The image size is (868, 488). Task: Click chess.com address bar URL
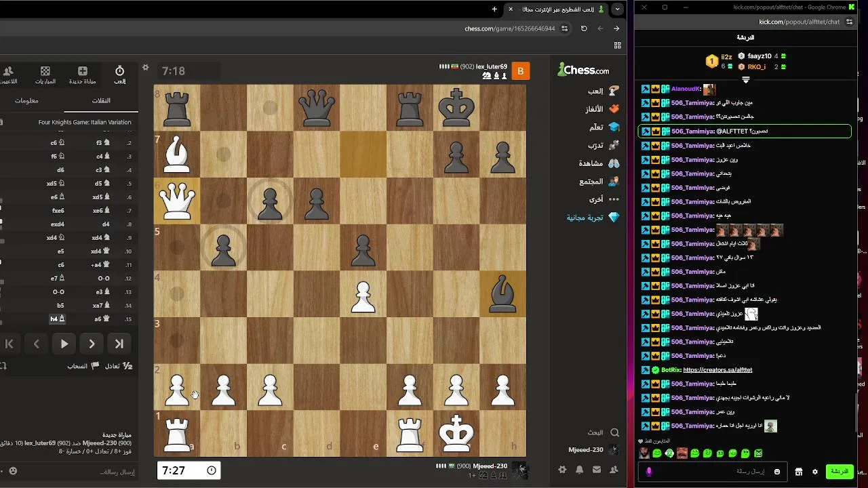pos(510,28)
